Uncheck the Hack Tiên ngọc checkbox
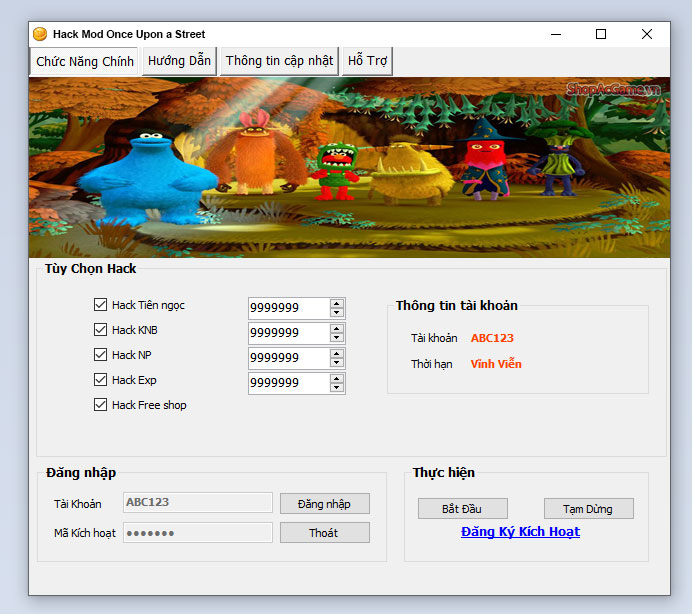Image resolution: width=693 pixels, height=616 pixels. tap(100, 305)
